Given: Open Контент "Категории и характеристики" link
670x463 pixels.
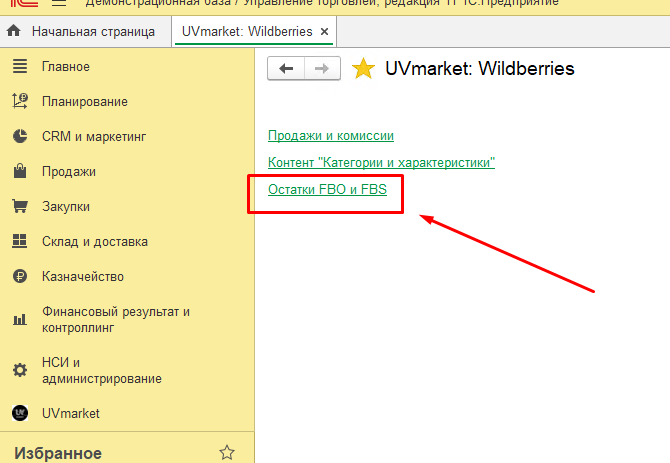Looking at the screenshot, I should (x=381, y=163).
